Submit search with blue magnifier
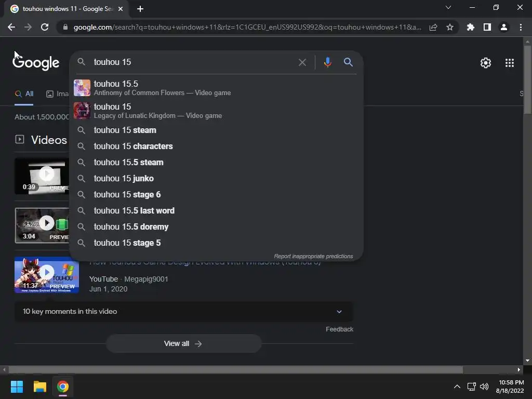This screenshot has width=532, height=399. (348, 62)
